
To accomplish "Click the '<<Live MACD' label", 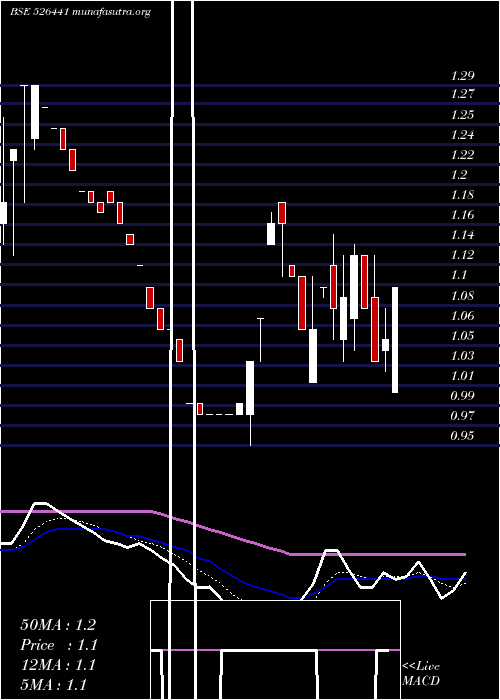I will click(421, 674).
